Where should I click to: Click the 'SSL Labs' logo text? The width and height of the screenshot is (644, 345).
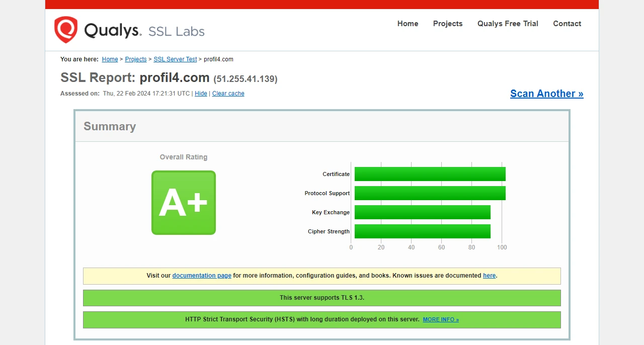click(177, 32)
